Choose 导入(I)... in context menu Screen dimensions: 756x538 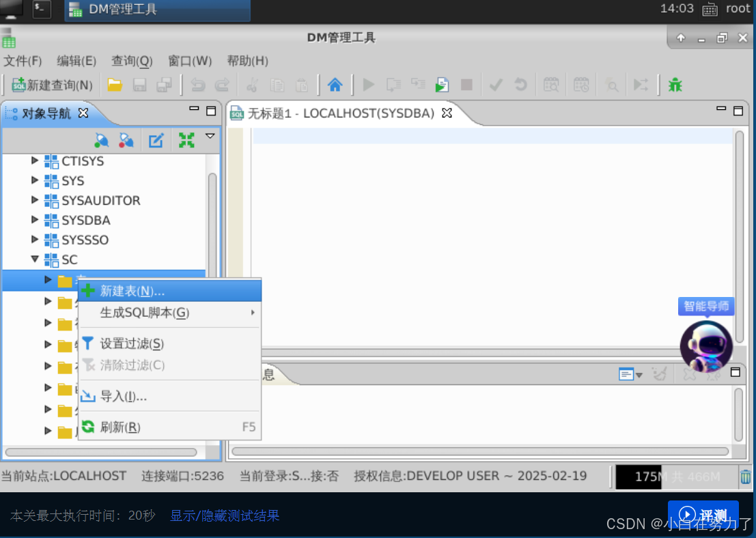(x=170, y=396)
